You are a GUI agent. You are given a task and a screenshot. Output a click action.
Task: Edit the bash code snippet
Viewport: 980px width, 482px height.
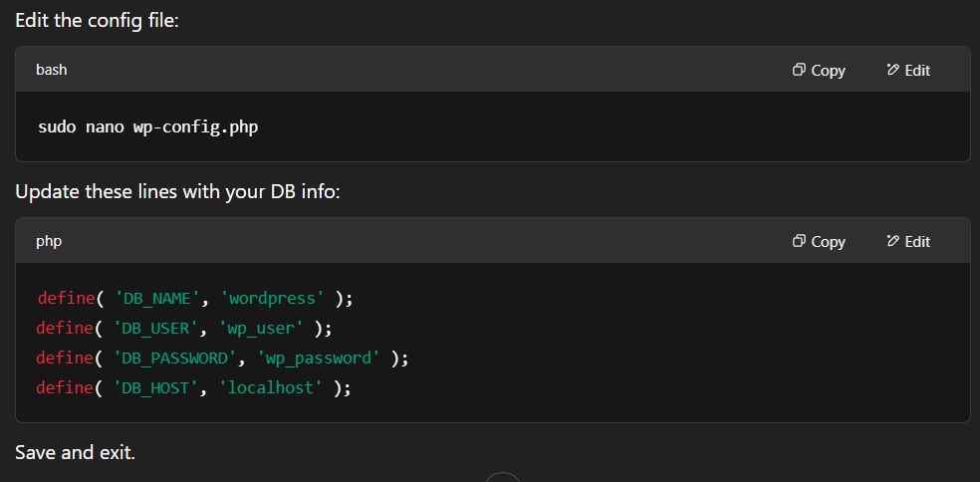point(908,71)
